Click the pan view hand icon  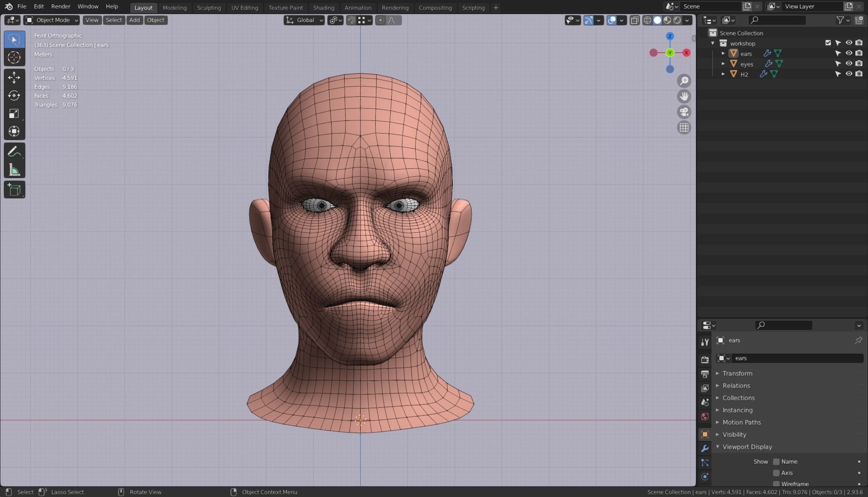684,96
